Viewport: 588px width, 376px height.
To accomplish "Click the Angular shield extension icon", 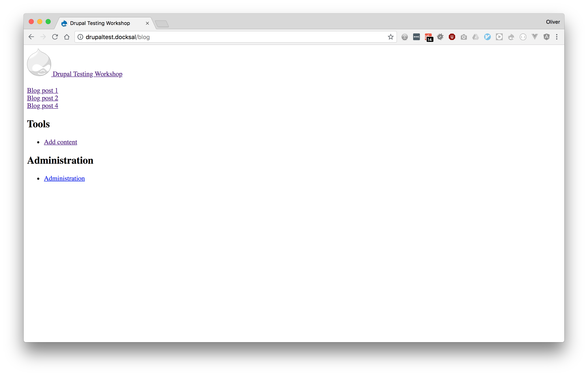I will (546, 37).
